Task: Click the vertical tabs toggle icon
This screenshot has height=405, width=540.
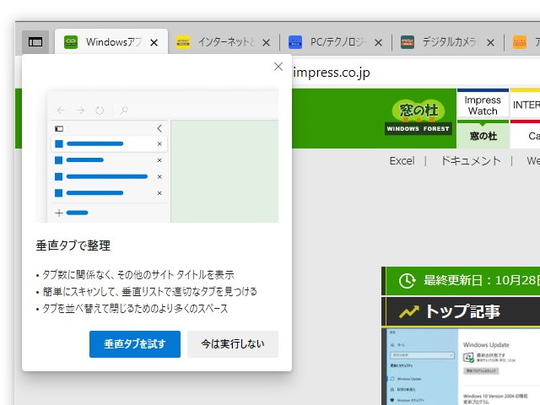Action: click(x=35, y=42)
